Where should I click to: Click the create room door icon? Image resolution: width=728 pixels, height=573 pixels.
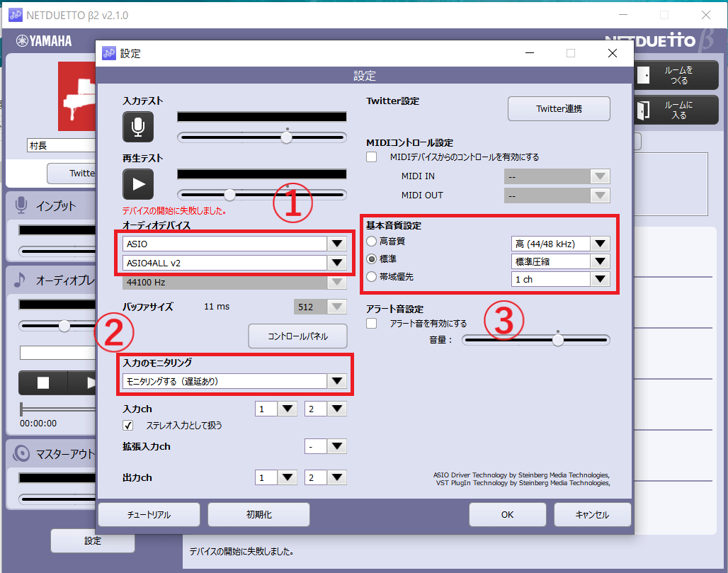click(643, 75)
